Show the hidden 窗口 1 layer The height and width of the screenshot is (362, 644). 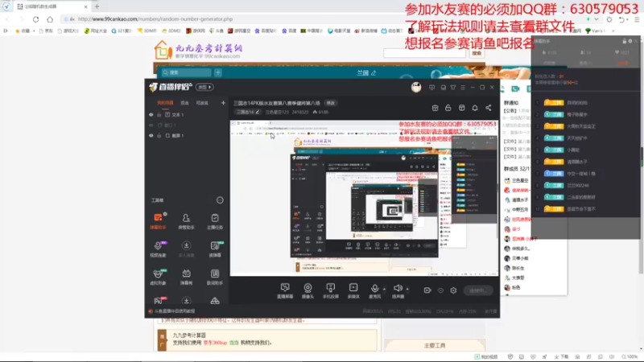tap(151, 125)
